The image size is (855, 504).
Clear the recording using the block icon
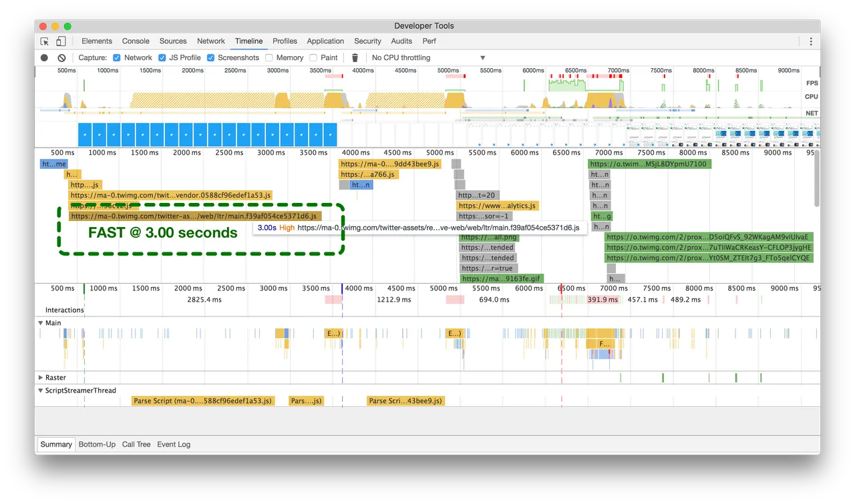61,57
